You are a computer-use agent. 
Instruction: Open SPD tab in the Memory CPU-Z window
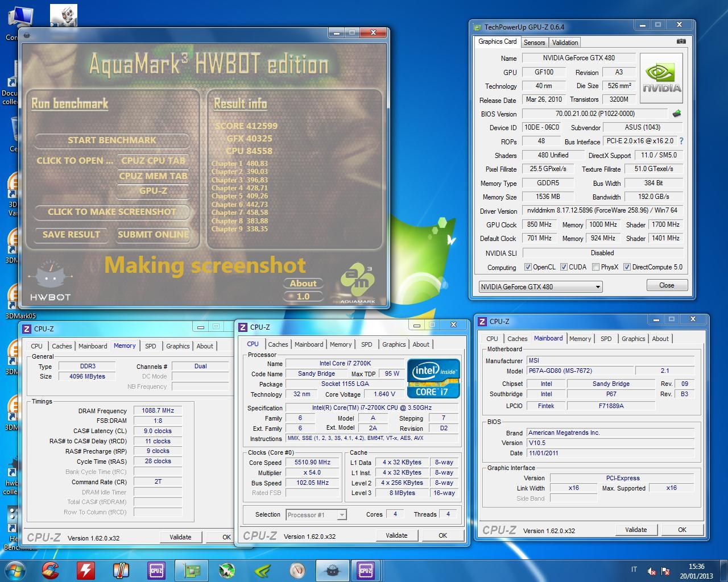click(x=150, y=346)
